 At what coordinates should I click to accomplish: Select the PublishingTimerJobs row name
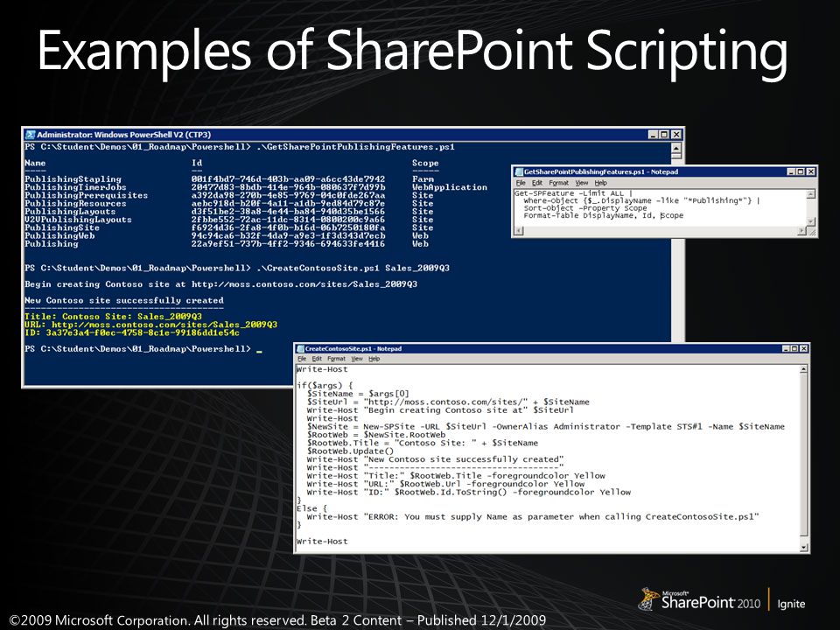(75, 187)
